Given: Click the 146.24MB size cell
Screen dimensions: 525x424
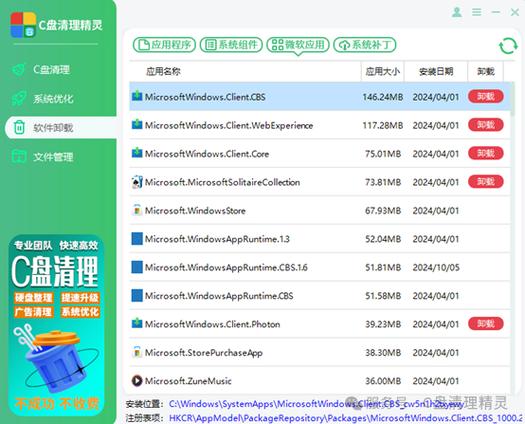Looking at the screenshot, I should (383, 97).
